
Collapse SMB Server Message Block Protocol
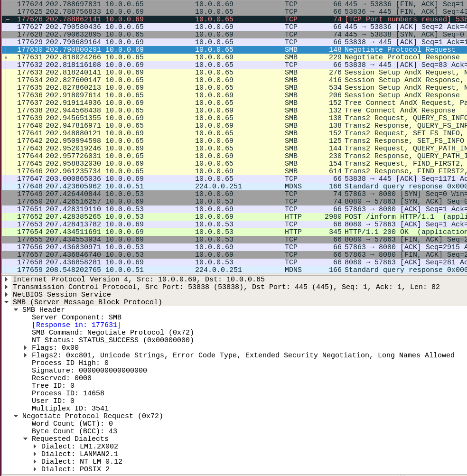(6, 302)
